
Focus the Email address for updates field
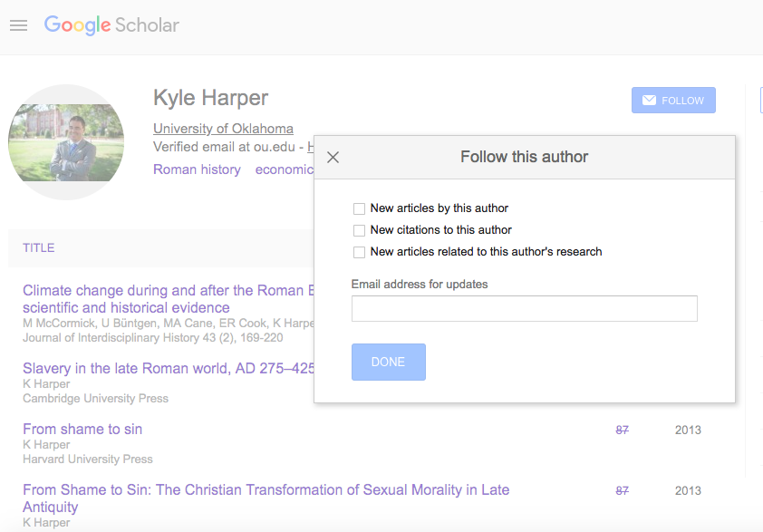tap(524, 308)
